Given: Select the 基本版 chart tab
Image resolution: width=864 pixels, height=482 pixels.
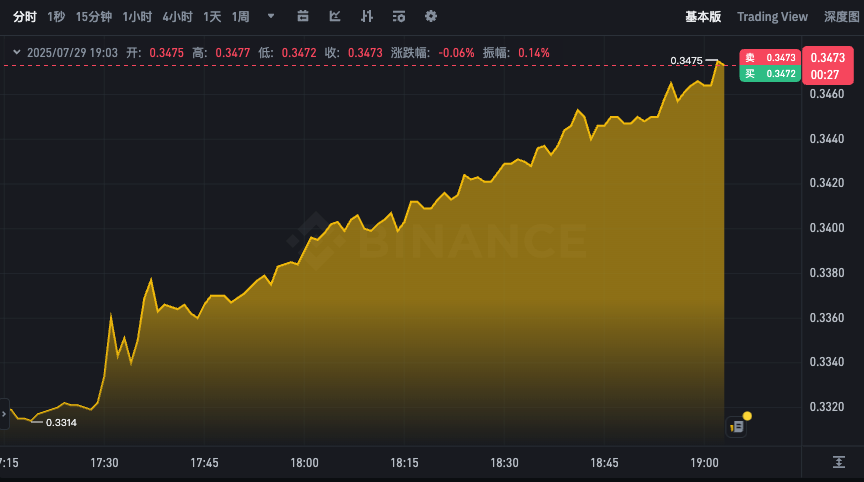Looking at the screenshot, I should [x=703, y=16].
